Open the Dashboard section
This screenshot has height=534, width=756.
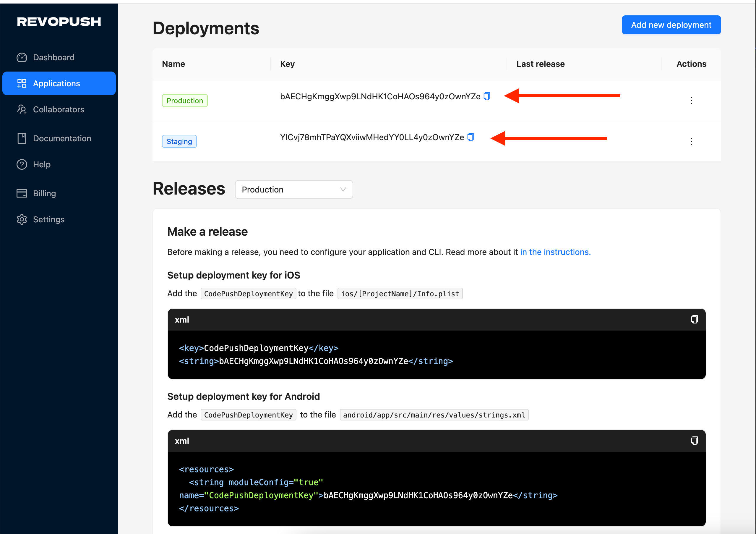click(54, 57)
